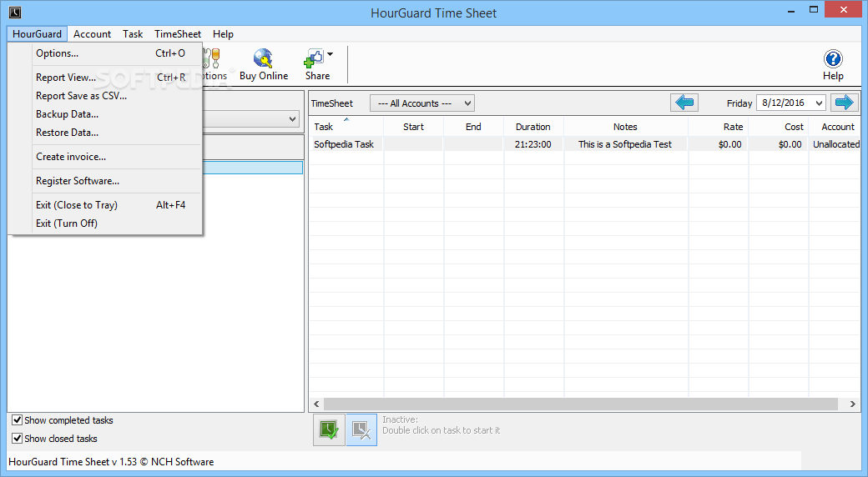
Task: Choose Options... from the menu
Action: 104,53
